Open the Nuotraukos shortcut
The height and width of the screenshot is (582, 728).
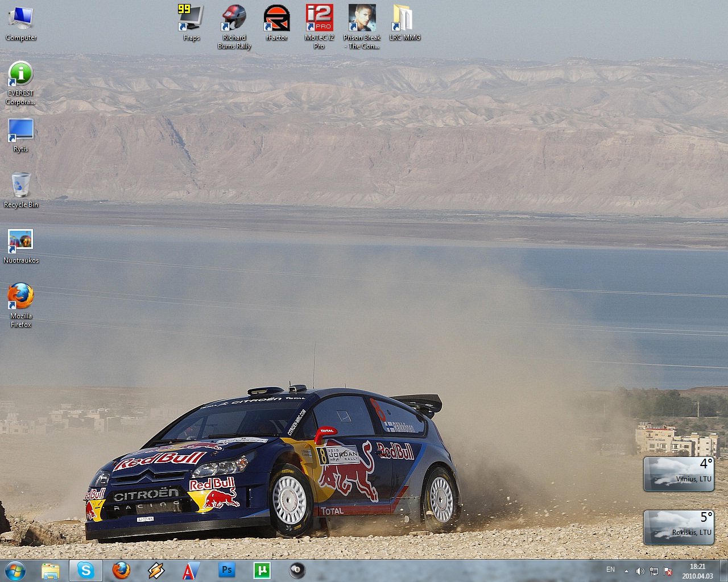(x=20, y=246)
